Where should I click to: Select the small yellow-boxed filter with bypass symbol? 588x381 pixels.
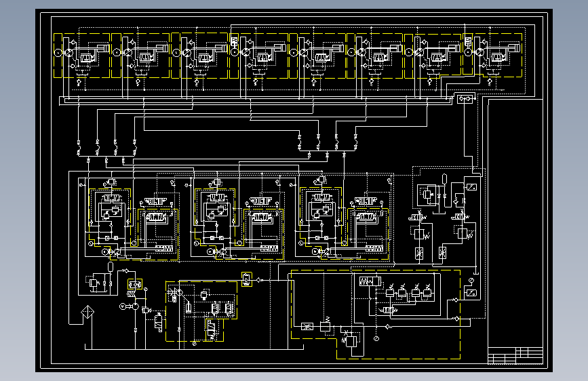[x=246, y=279]
